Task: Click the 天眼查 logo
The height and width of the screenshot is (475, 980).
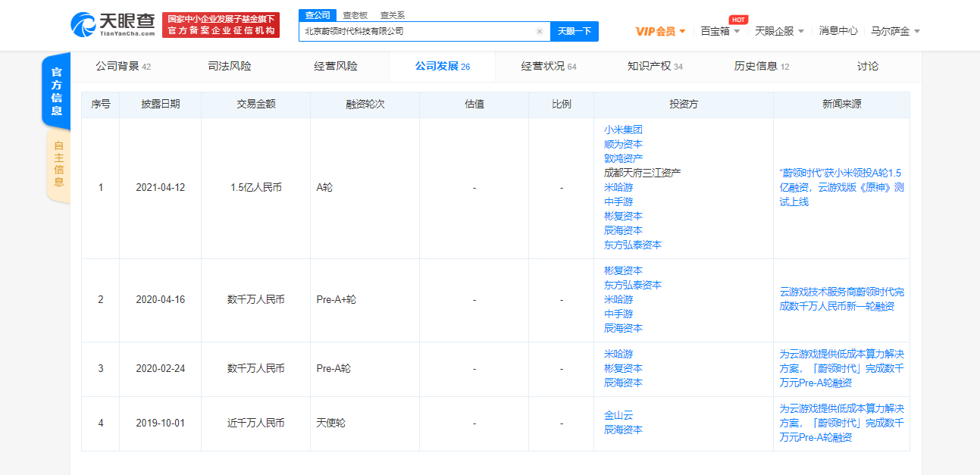Action: 112,24
